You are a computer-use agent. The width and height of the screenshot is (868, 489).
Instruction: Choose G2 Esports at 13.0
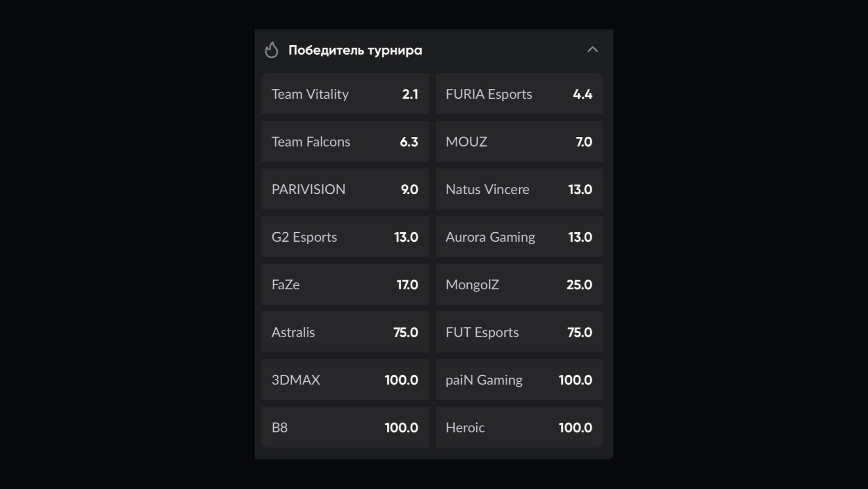(345, 237)
